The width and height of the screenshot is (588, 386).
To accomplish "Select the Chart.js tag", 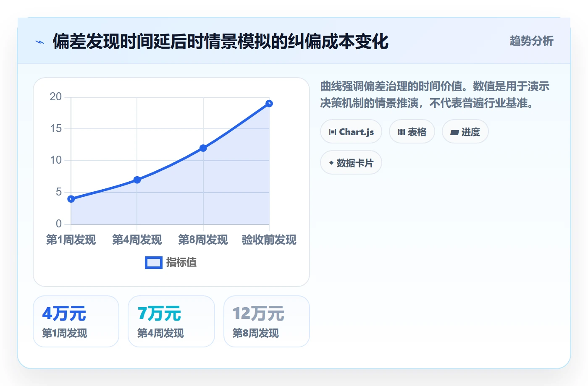I will [x=351, y=132].
